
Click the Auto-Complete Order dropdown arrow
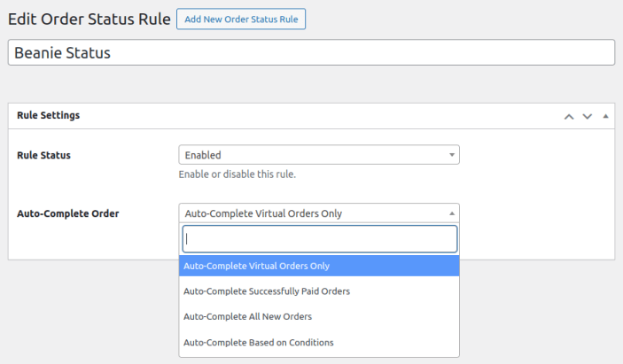(x=452, y=213)
